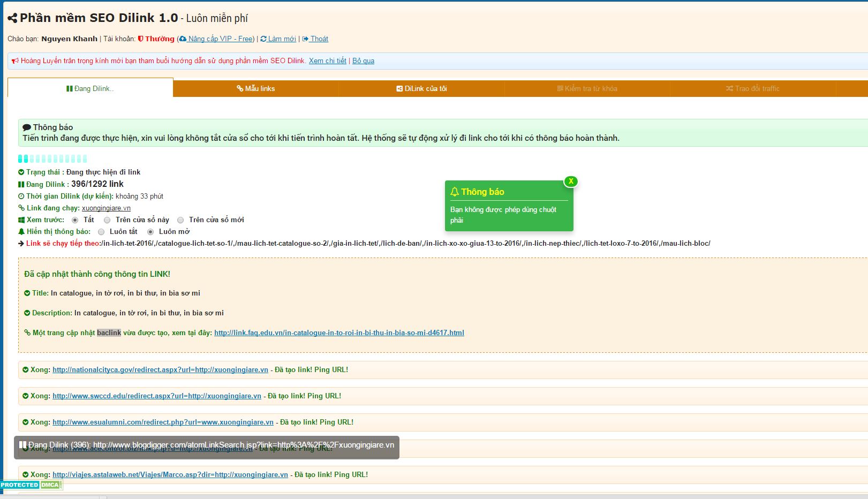868x499 pixels.
Task: Click the Làm mới refresh link
Action: [x=278, y=39]
